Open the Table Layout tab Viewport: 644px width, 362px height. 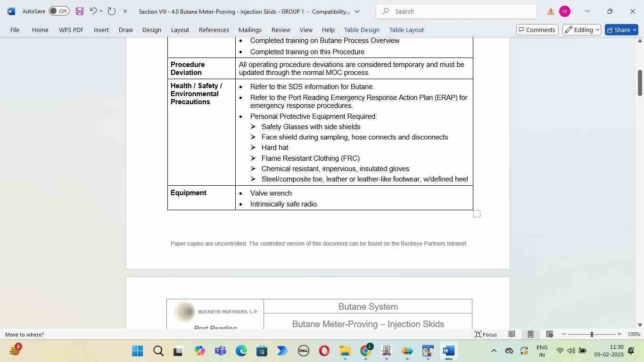(406, 30)
